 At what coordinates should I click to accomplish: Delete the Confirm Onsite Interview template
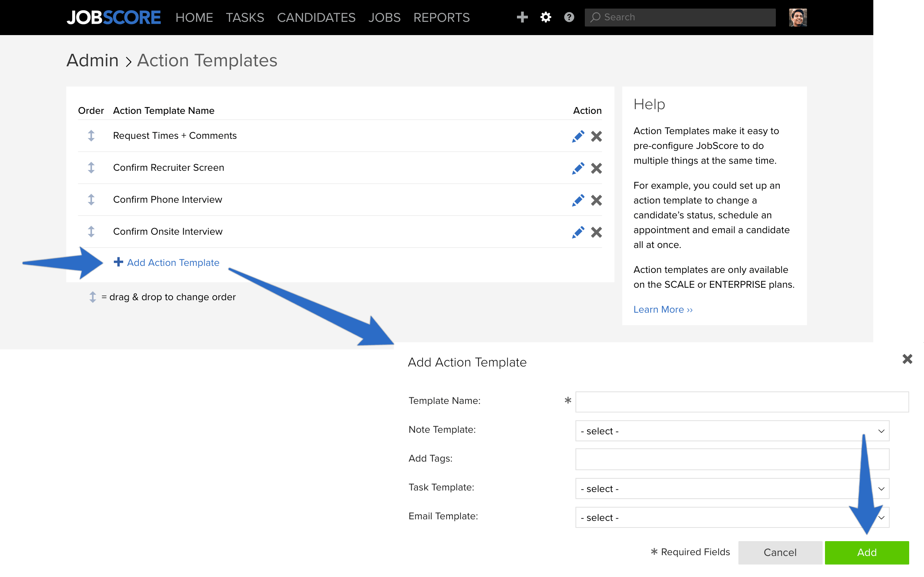click(x=596, y=232)
